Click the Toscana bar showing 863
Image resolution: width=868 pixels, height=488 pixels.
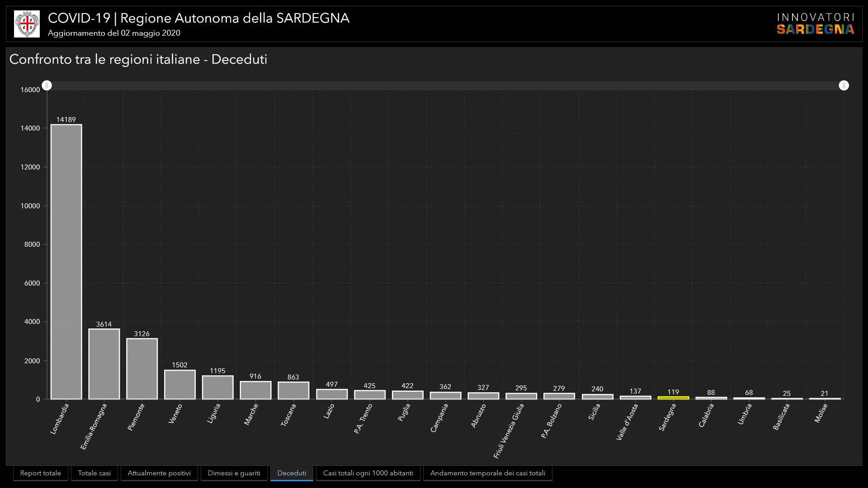[293, 391]
